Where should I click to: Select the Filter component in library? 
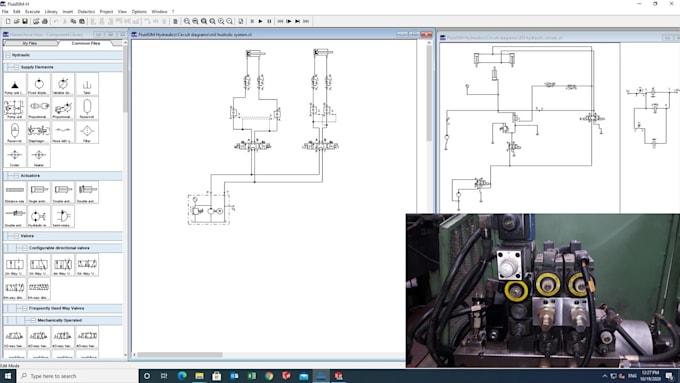(x=87, y=132)
